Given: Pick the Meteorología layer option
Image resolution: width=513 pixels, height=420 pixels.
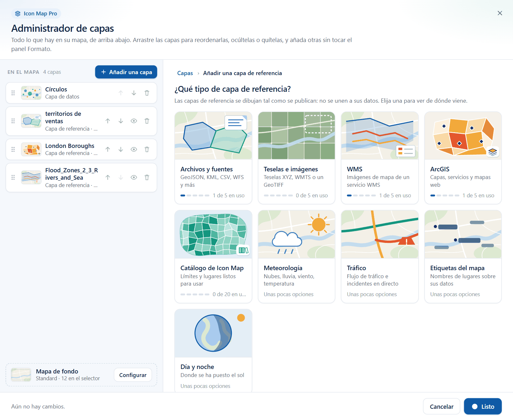Looking at the screenshot, I should (x=297, y=256).
